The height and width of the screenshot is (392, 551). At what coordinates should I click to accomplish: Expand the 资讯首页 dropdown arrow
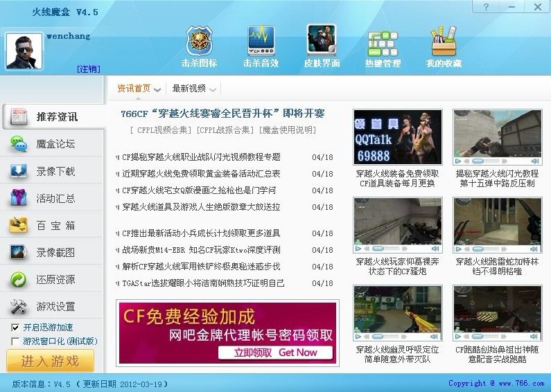pos(157,89)
